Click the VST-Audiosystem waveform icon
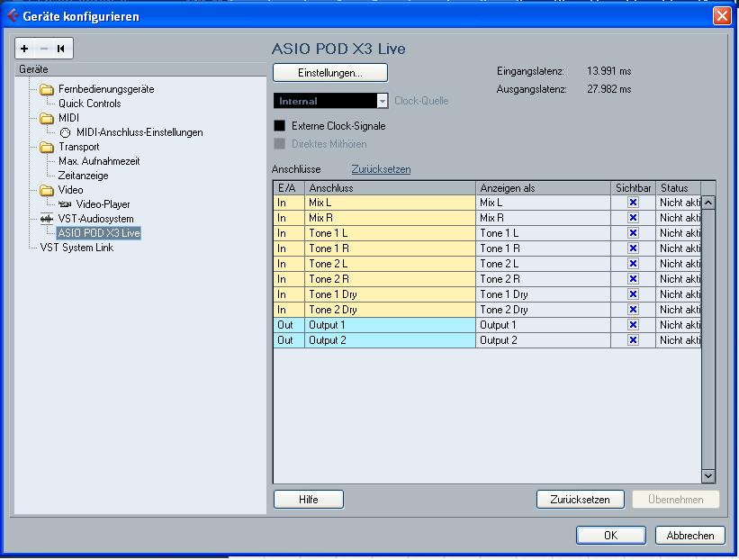Viewport: 739px width, 560px height. [46, 219]
